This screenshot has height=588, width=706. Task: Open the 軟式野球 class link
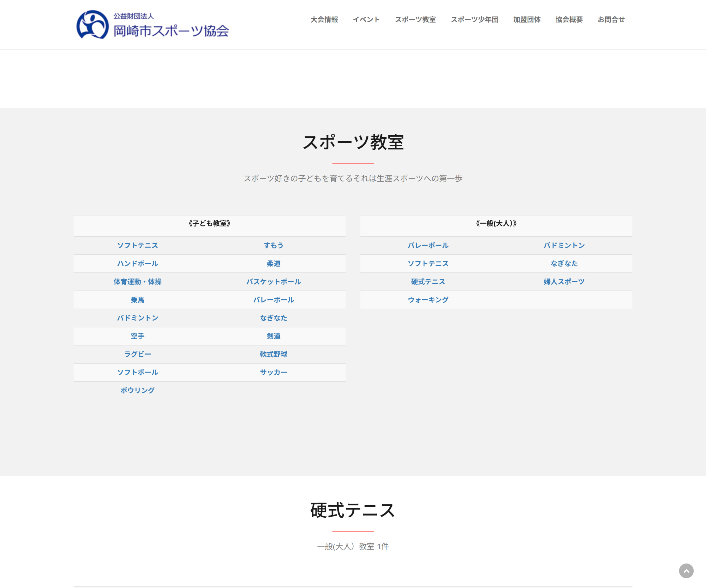[x=273, y=354]
